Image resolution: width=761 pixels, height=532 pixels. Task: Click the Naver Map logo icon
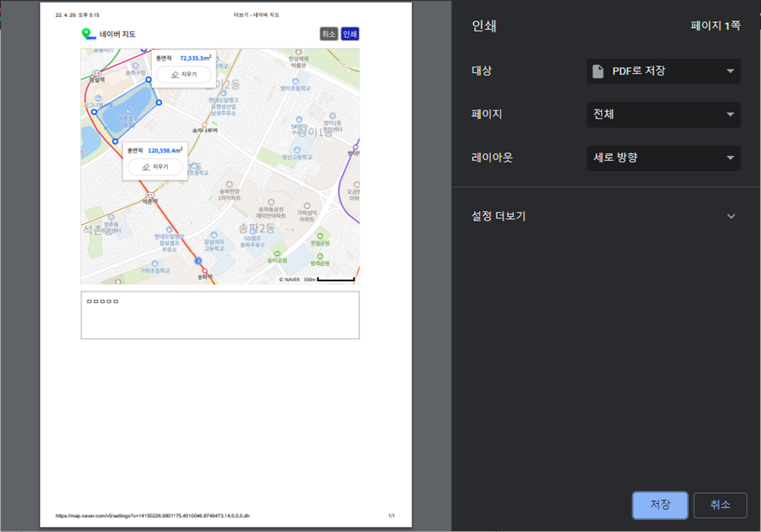coord(88,34)
